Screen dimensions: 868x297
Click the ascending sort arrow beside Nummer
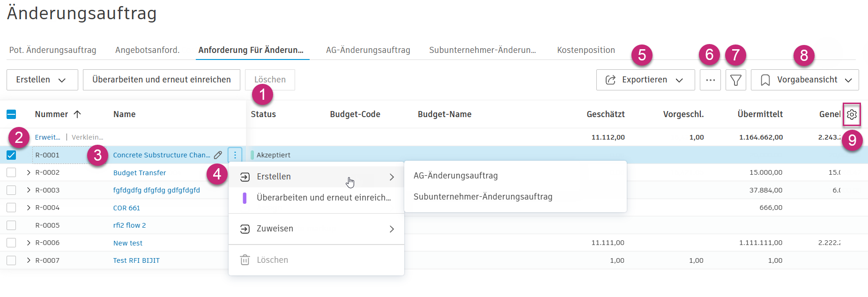click(x=77, y=114)
